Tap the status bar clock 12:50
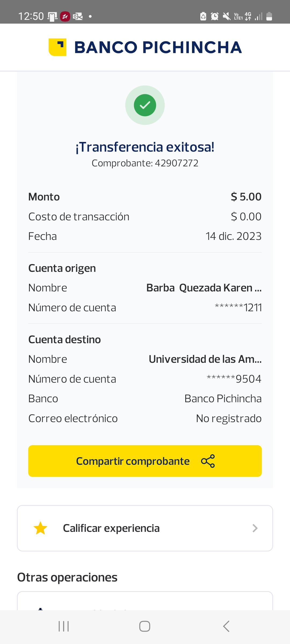The width and height of the screenshot is (290, 644). pos(31,16)
